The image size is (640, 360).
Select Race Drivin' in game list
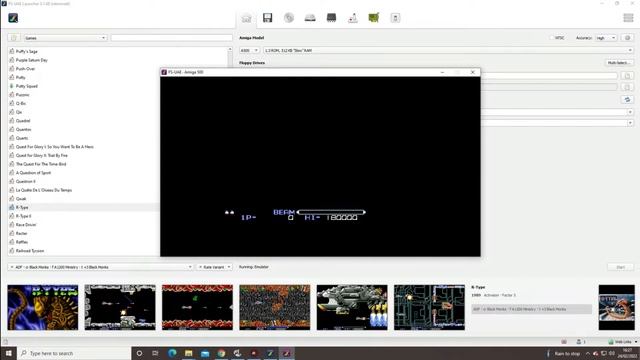tap(26, 225)
